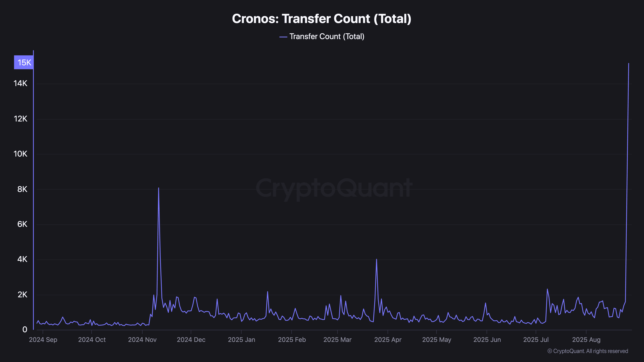The image size is (644, 362).
Task: Click the 2024 Sep x-axis label
Action: tap(43, 340)
